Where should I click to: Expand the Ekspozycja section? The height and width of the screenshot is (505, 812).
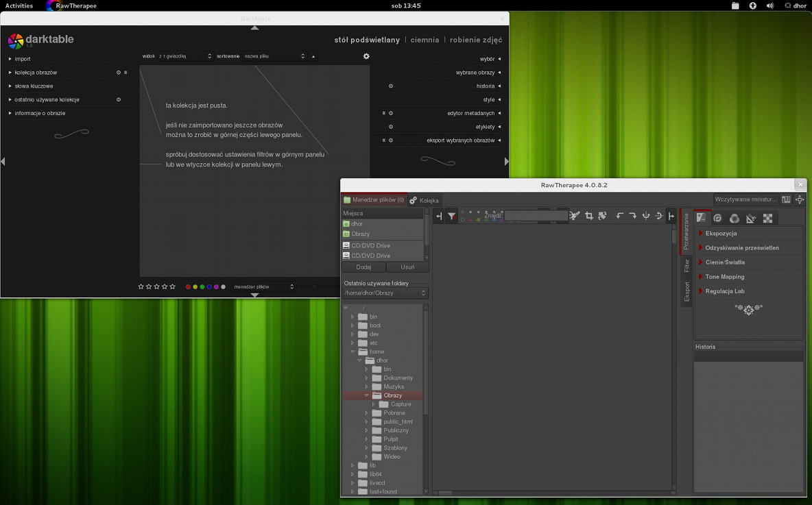tap(701, 234)
